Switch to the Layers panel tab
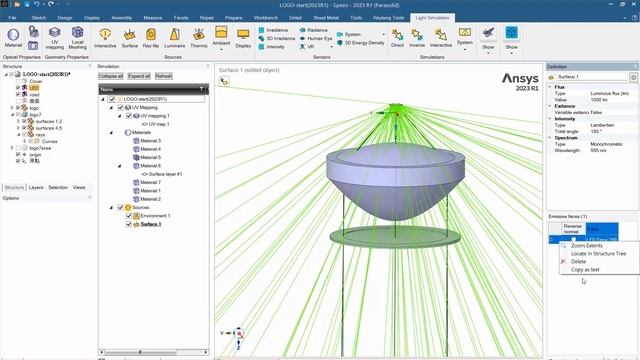 coord(36,187)
